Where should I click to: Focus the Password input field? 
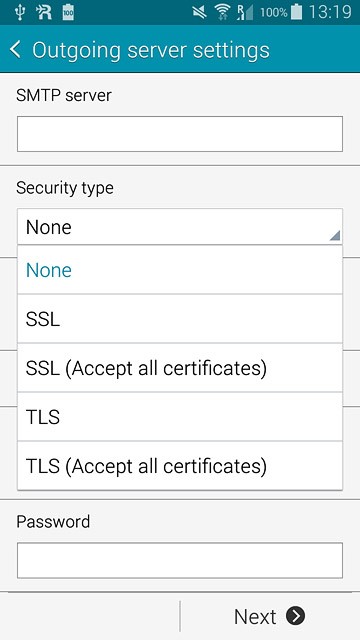pyautogui.click(x=180, y=560)
